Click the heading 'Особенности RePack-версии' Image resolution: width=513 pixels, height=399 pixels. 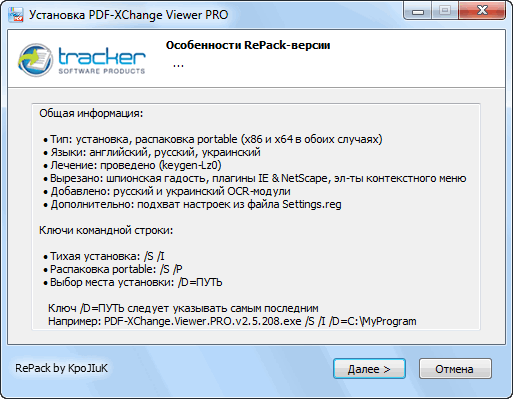248,45
